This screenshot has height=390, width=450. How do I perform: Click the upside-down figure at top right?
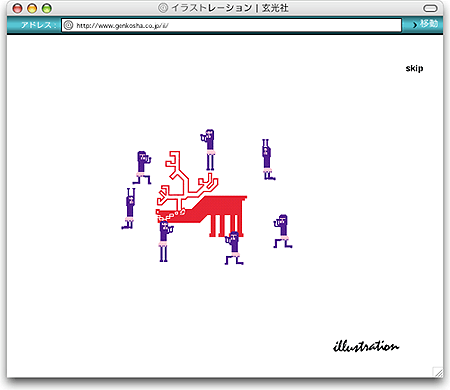[268, 159]
